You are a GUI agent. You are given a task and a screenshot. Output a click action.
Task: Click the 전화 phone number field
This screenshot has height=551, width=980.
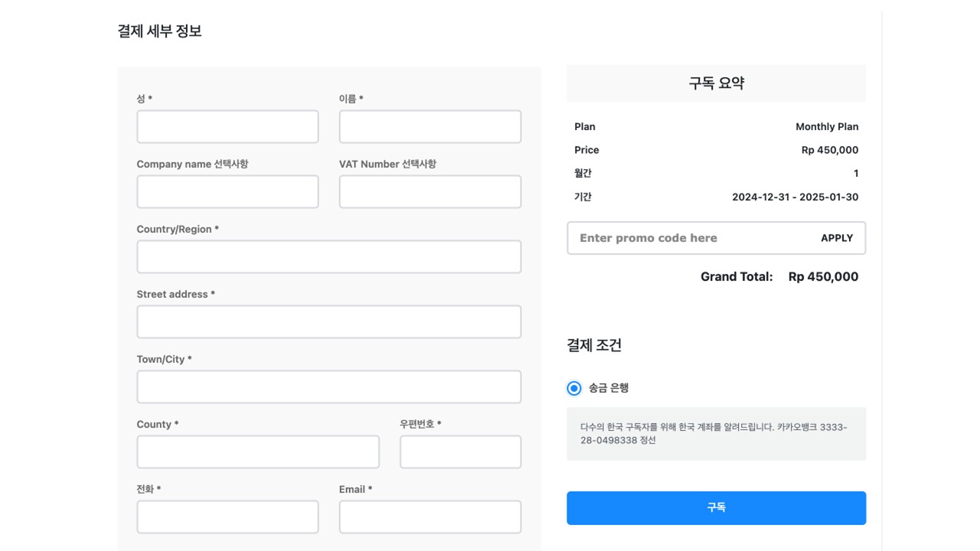227,517
